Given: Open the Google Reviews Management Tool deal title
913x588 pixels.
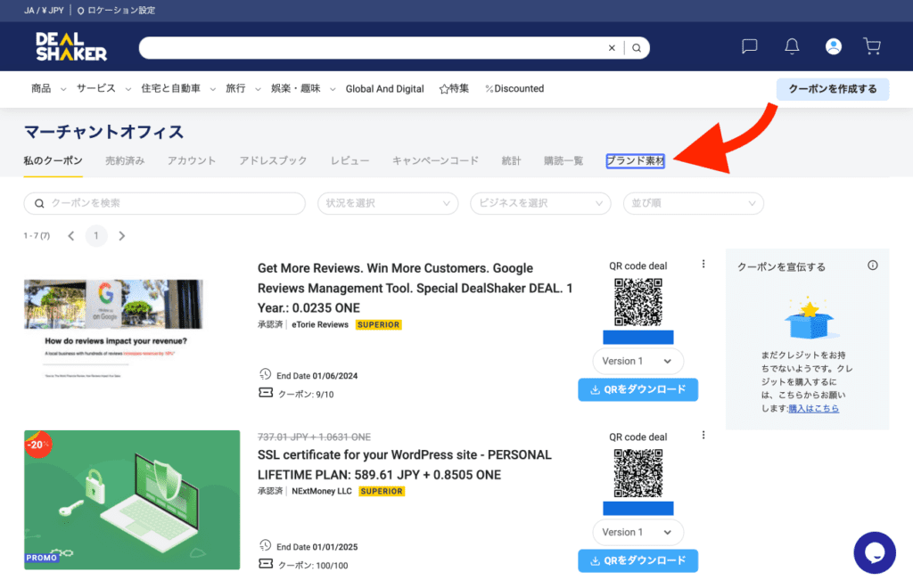Looking at the screenshot, I should (x=415, y=288).
